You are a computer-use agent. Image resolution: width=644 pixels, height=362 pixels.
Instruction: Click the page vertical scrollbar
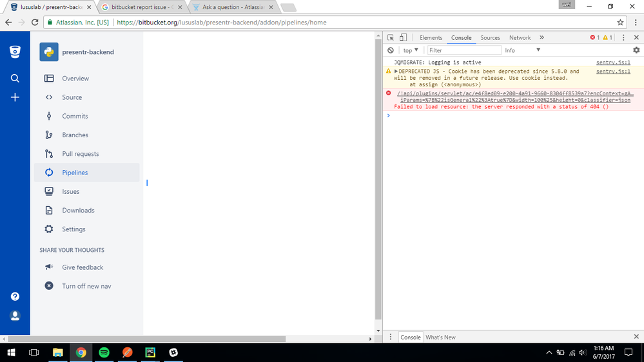pos(378,180)
